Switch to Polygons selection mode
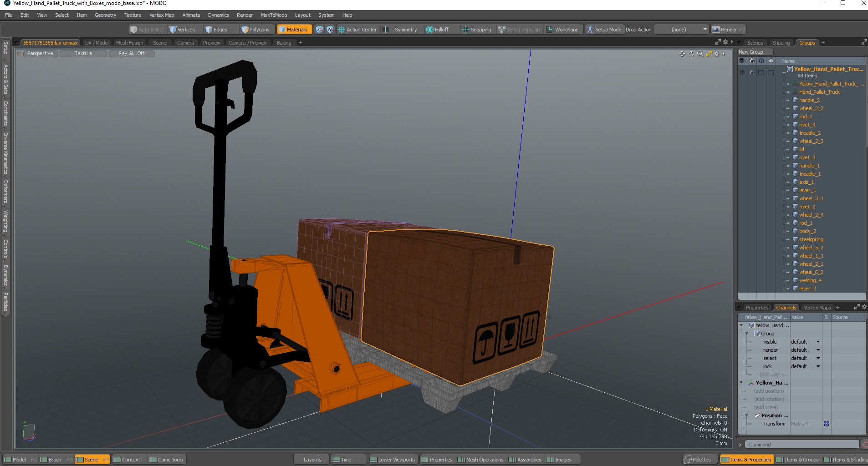Screen dimensions: 868x466 [x=255, y=30]
